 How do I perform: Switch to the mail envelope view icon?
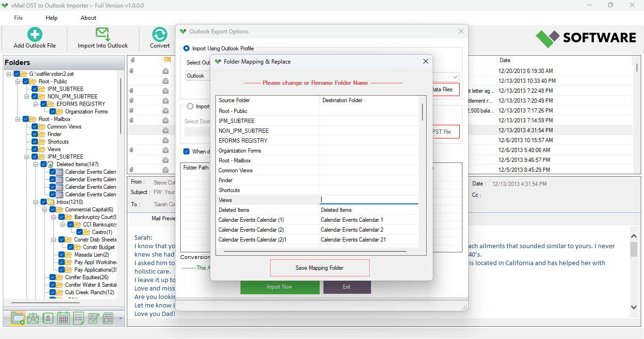(33, 318)
